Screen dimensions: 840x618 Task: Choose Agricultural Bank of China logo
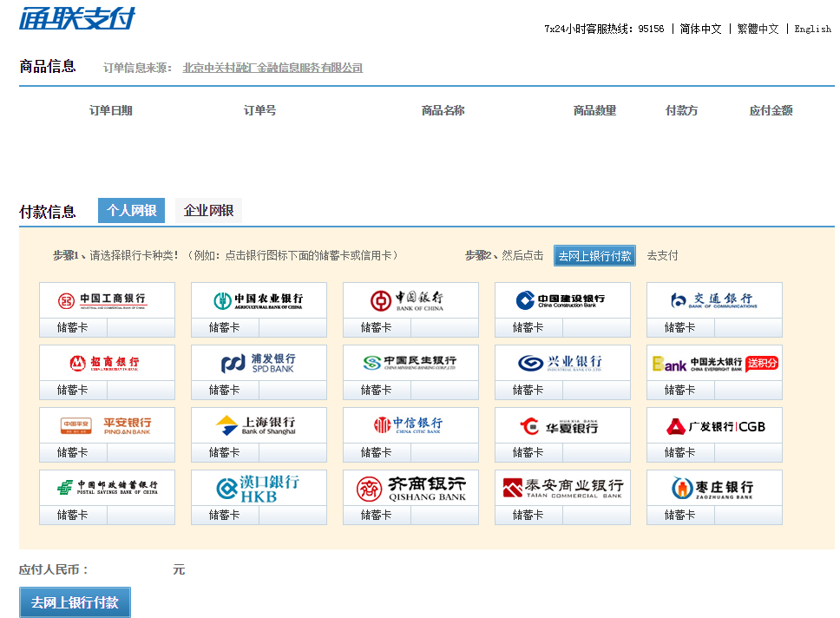(x=259, y=300)
